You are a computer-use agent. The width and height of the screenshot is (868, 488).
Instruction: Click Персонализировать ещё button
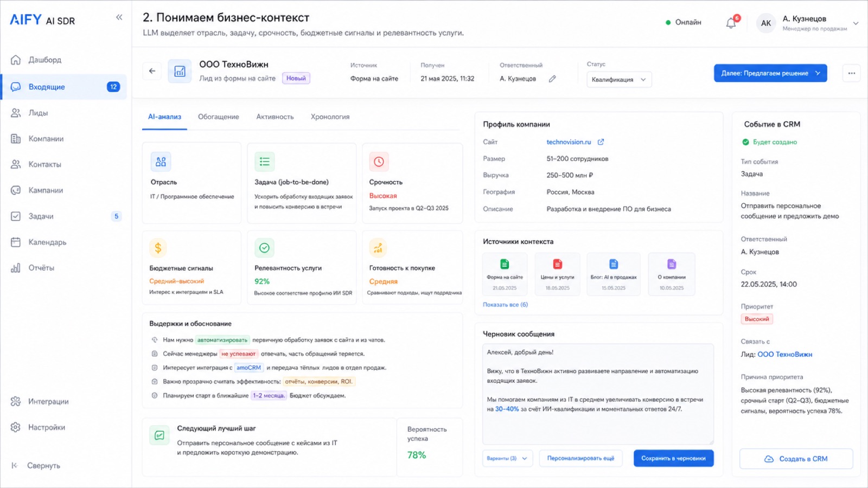pyautogui.click(x=580, y=458)
